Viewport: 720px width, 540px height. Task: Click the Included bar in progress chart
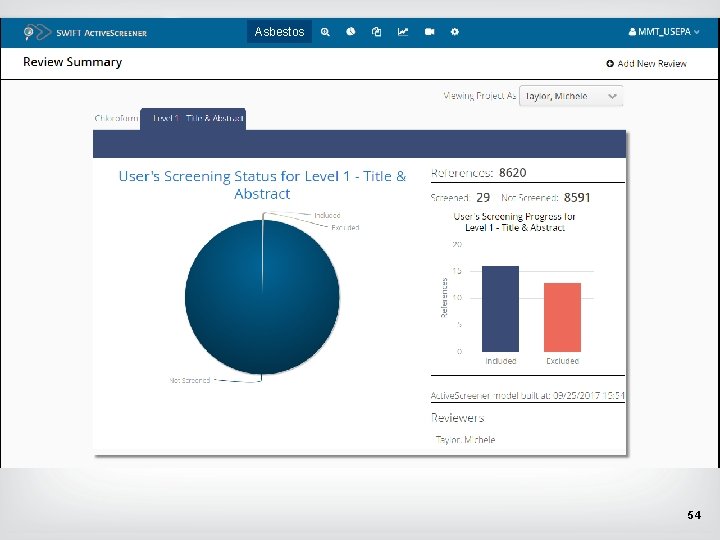point(501,309)
